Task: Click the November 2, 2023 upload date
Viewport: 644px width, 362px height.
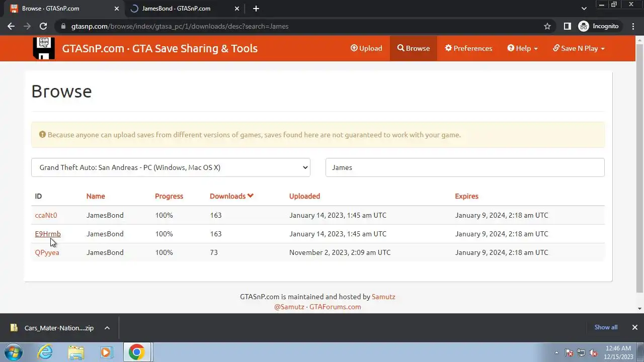Action: click(340, 252)
